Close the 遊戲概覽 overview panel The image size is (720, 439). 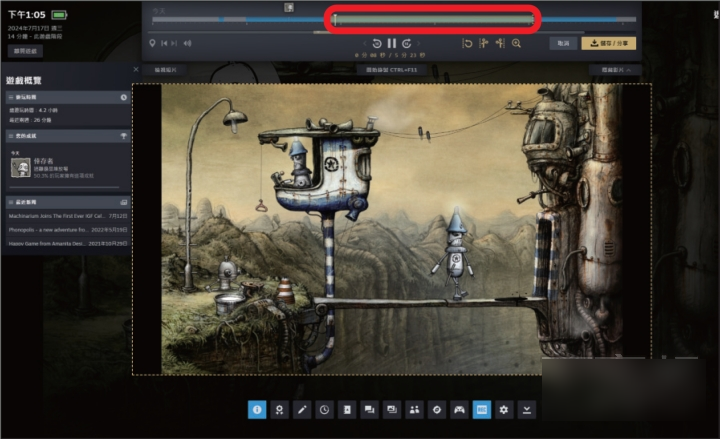[136, 69]
